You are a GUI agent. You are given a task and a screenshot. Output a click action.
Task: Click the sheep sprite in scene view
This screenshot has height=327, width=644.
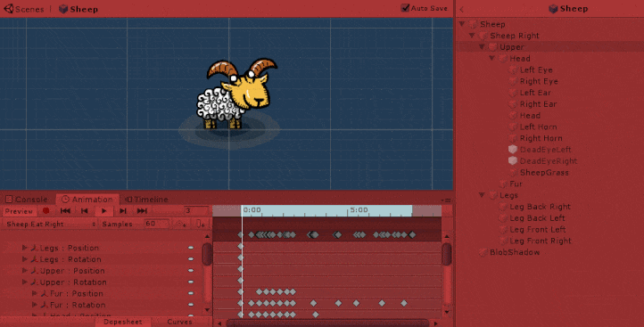pyautogui.click(x=237, y=94)
